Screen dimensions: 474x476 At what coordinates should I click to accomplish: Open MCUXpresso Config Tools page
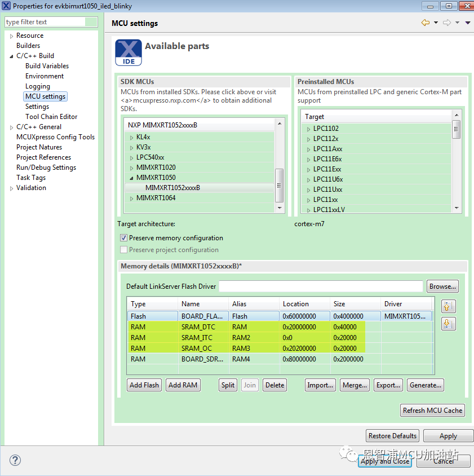pos(56,137)
